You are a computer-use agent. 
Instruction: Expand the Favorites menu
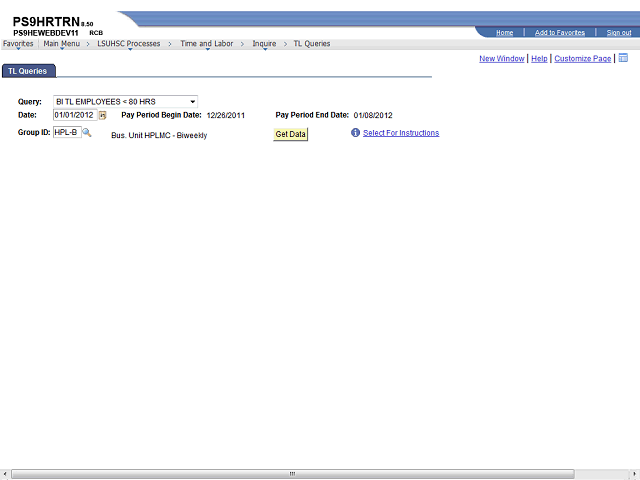pos(18,44)
